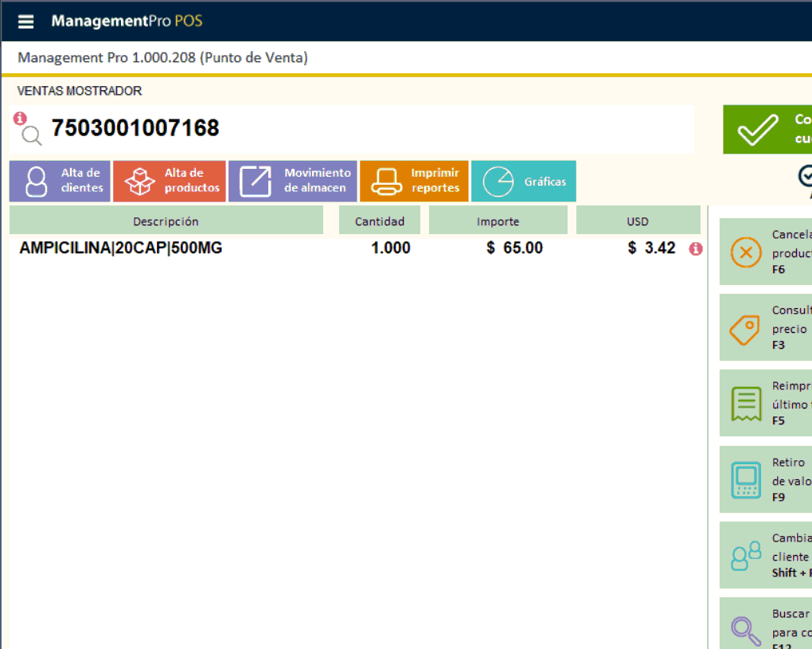Open Gráficas charts

click(523, 182)
